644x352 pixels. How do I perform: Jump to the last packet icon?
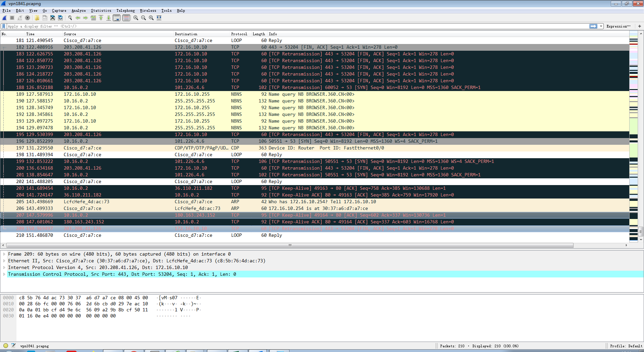pos(109,18)
